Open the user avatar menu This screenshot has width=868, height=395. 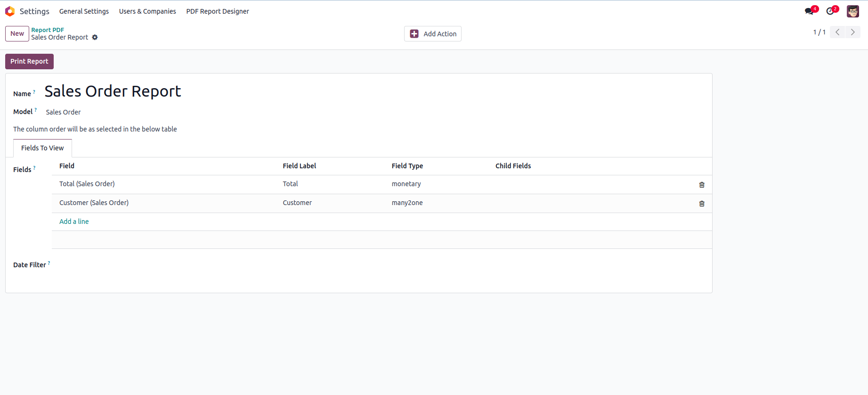pos(853,11)
